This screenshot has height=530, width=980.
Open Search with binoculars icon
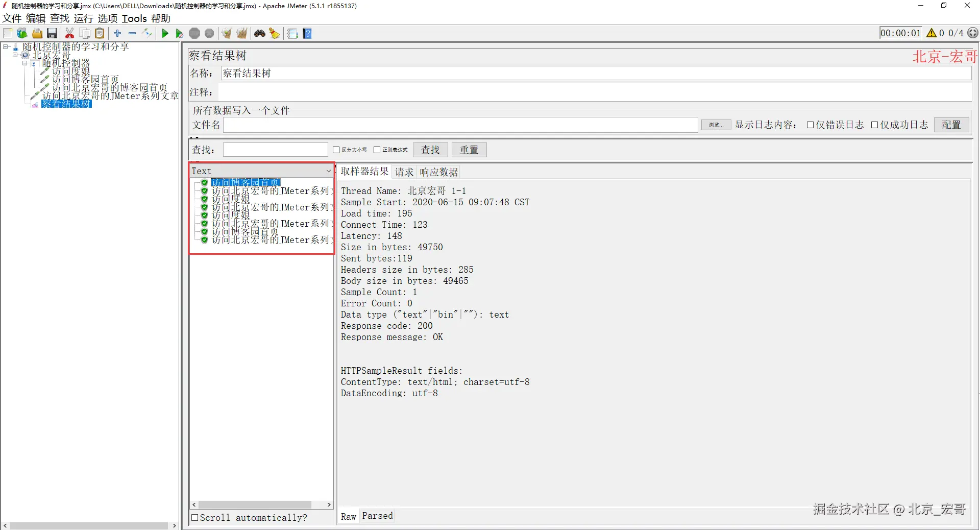click(x=260, y=33)
